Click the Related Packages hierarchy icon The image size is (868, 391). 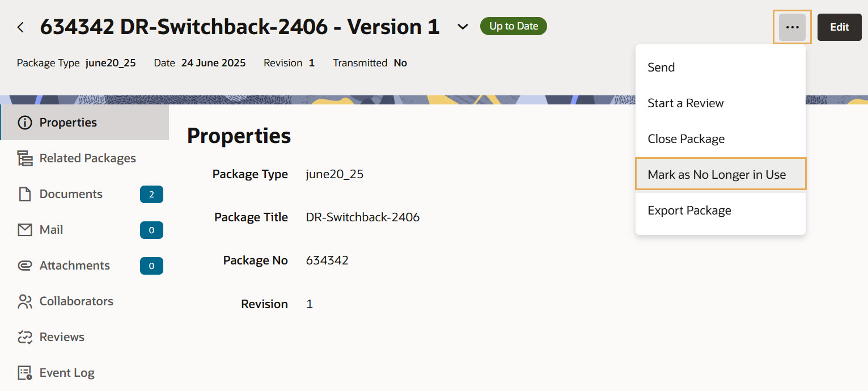point(25,158)
